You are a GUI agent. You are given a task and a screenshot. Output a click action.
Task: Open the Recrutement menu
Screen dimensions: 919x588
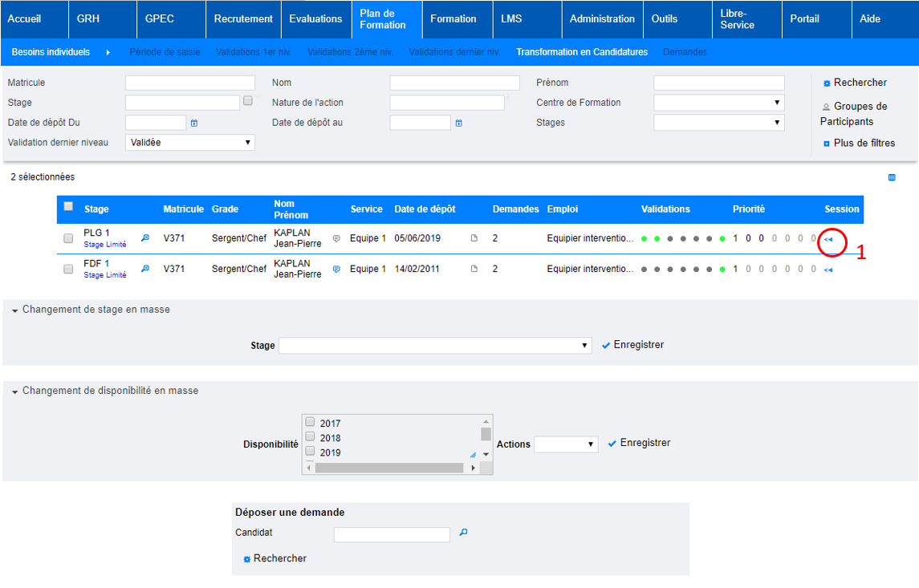[x=242, y=19]
